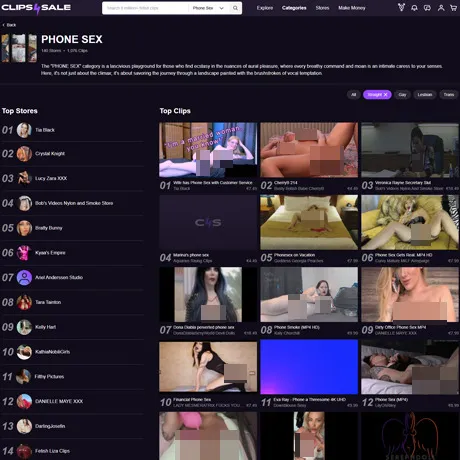Open the DANIELLE MAYE XXX store row
The image size is (460, 460).
(73, 401)
